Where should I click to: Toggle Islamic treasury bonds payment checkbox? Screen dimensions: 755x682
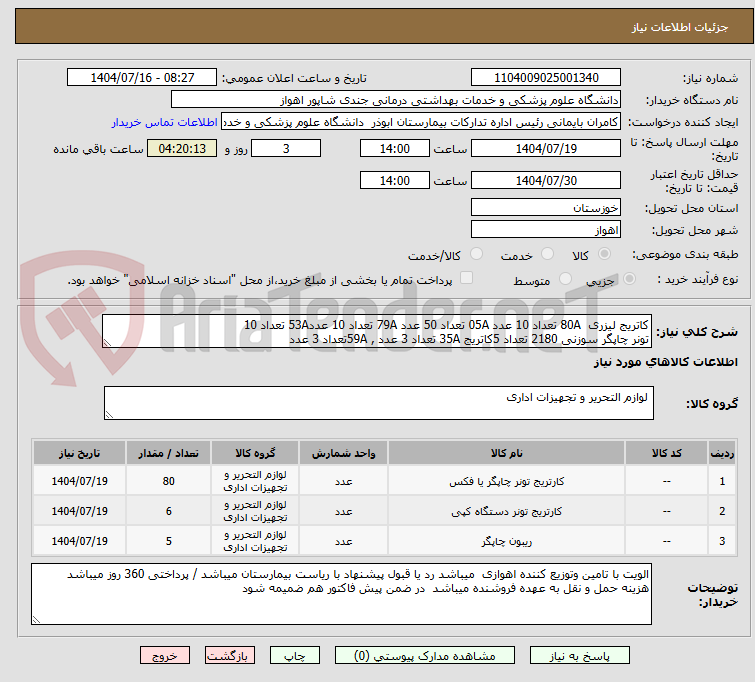pyautogui.click(x=466, y=278)
